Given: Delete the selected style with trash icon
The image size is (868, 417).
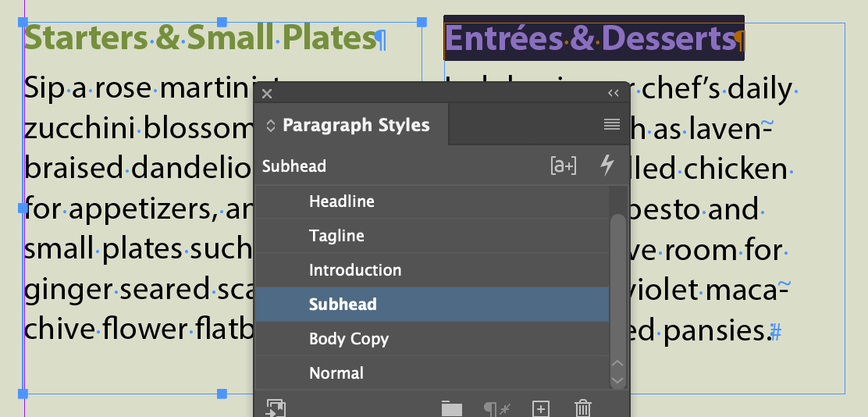Looking at the screenshot, I should (583, 408).
